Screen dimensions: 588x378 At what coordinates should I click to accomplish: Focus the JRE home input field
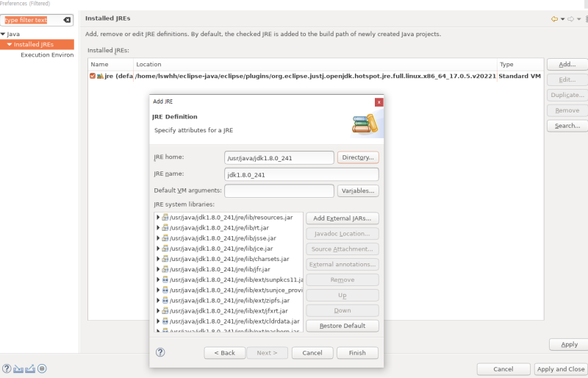click(279, 157)
